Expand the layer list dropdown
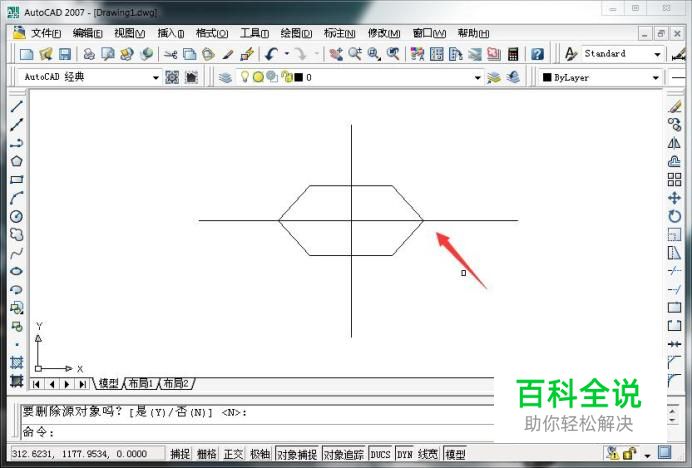This screenshot has height=468, width=692. point(478,78)
